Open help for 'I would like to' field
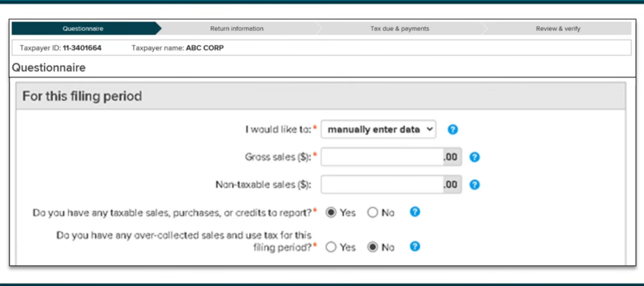The width and height of the screenshot is (644, 286). [x=453, y=129]
